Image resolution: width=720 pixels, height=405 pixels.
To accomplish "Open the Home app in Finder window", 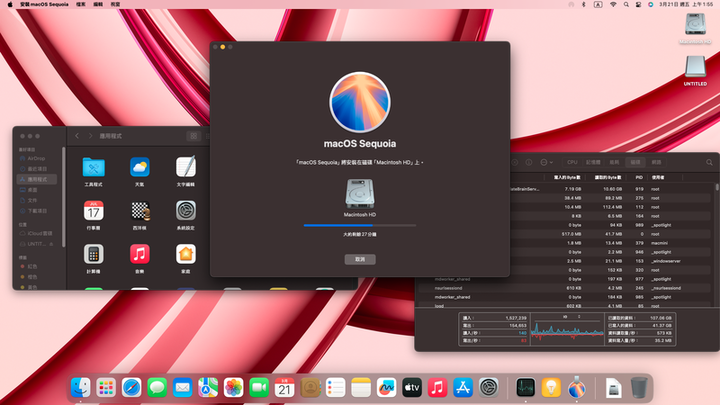I will coord(186,254).
